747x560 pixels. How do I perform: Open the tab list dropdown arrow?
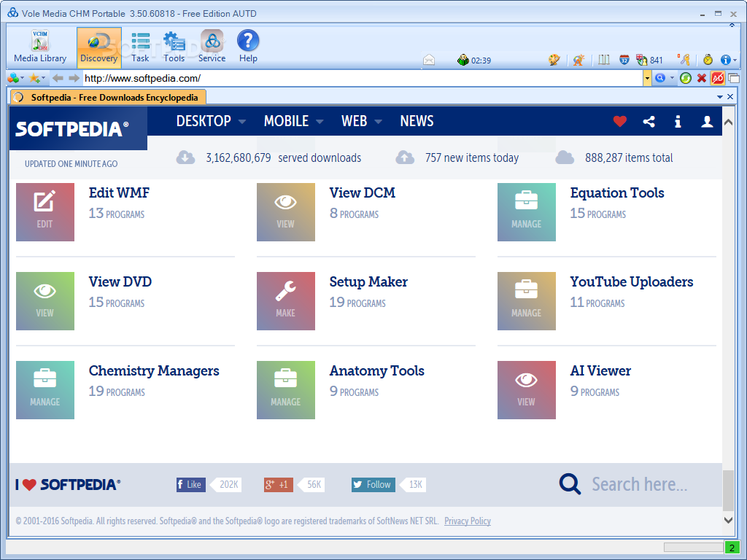tap(720, 97)
